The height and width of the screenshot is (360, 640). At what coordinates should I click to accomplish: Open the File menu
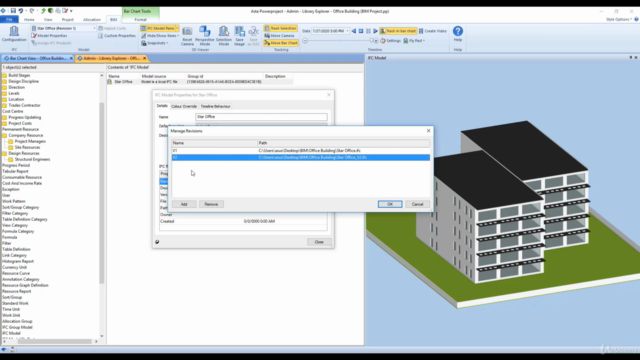[x=9, y=19]
